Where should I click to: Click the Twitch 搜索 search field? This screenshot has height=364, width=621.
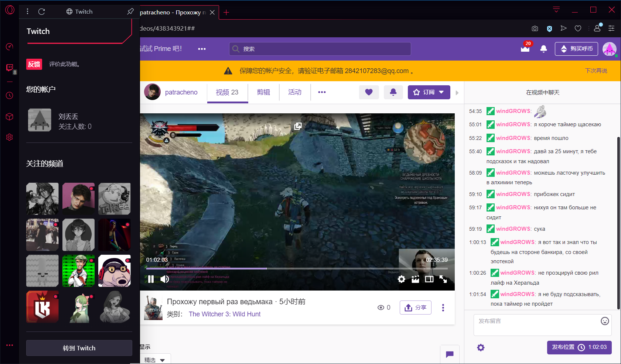tap(320, 49)
